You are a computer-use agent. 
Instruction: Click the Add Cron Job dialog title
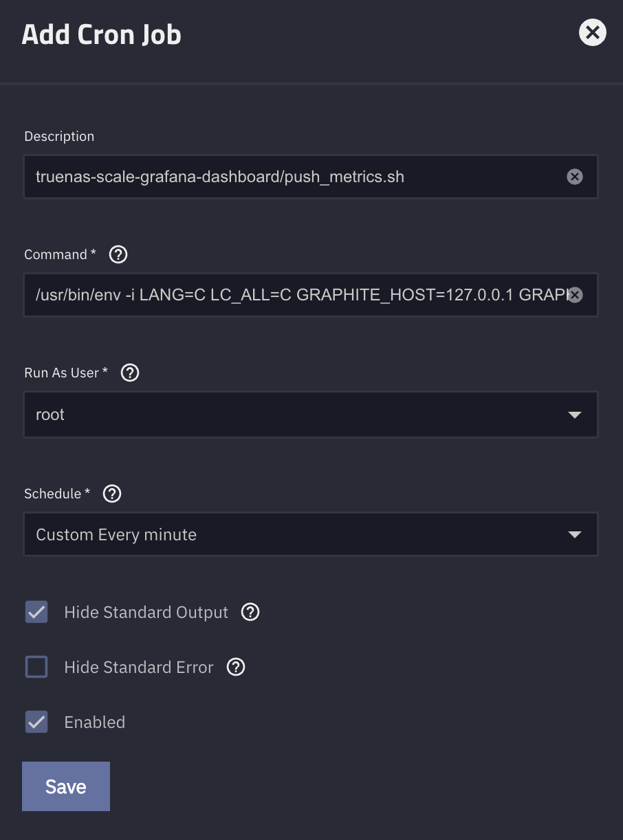tap(101, 34)
